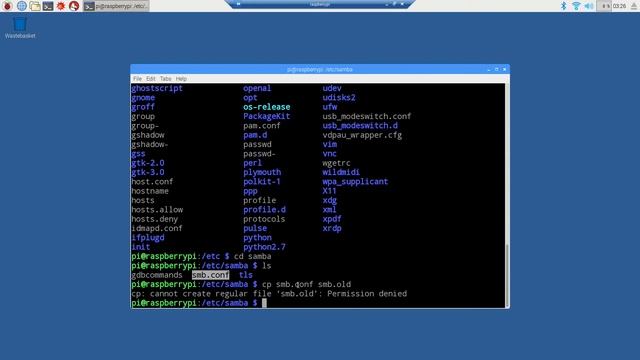Screen dimensions: 640x360
Task: Open the terminal Tabs menu
Action: [x=165, y=78]
